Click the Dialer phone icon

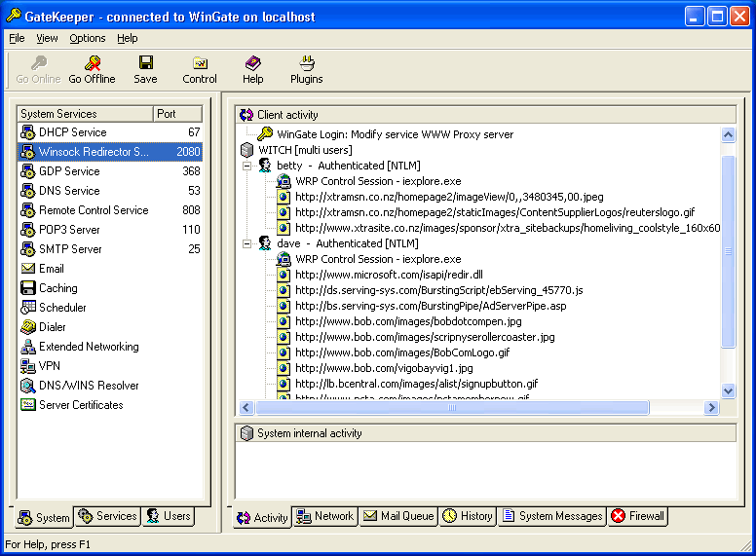coord(28,326)
